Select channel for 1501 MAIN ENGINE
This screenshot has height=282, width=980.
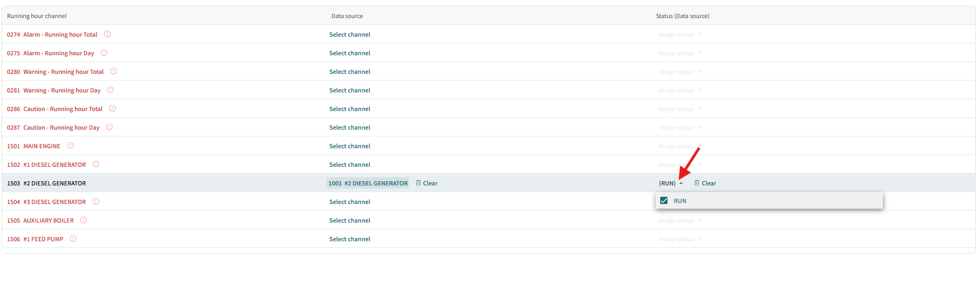[350, 146]
